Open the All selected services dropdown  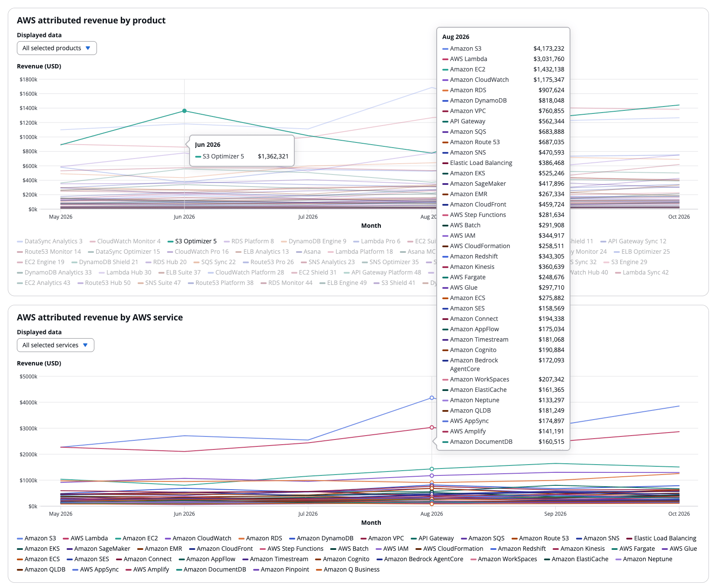click(55, 345)
